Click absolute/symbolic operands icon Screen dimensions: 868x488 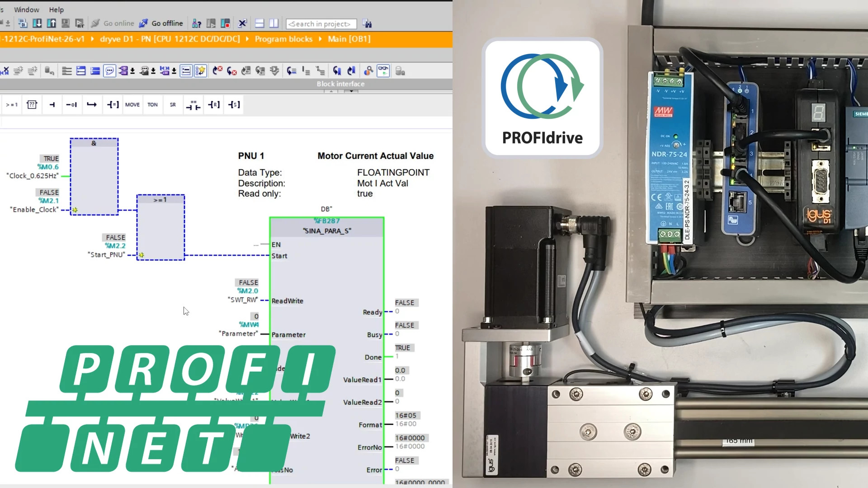pyautogui.click(x=123, y=71)
